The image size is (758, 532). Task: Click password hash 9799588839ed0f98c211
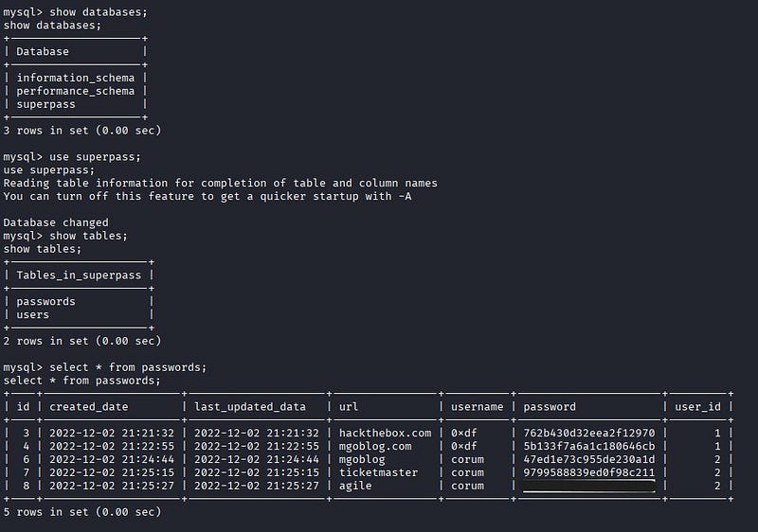click(x=588, y=473)
